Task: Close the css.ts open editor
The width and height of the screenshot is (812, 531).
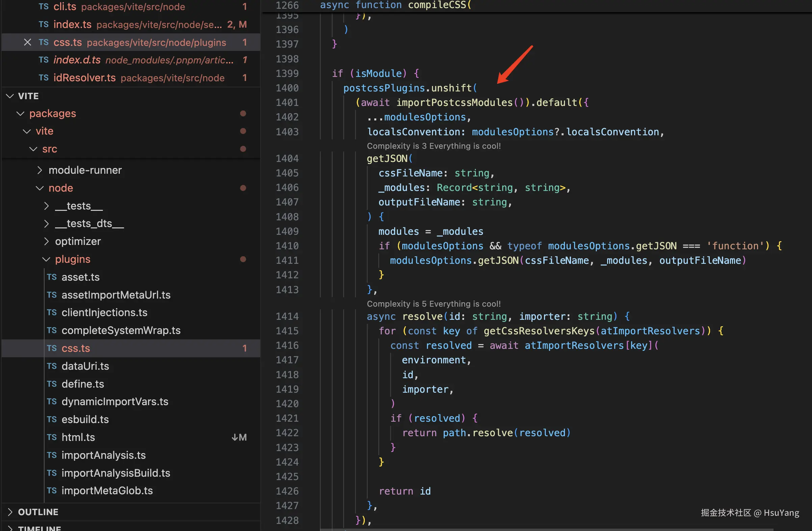Action: tap(27, 42)
